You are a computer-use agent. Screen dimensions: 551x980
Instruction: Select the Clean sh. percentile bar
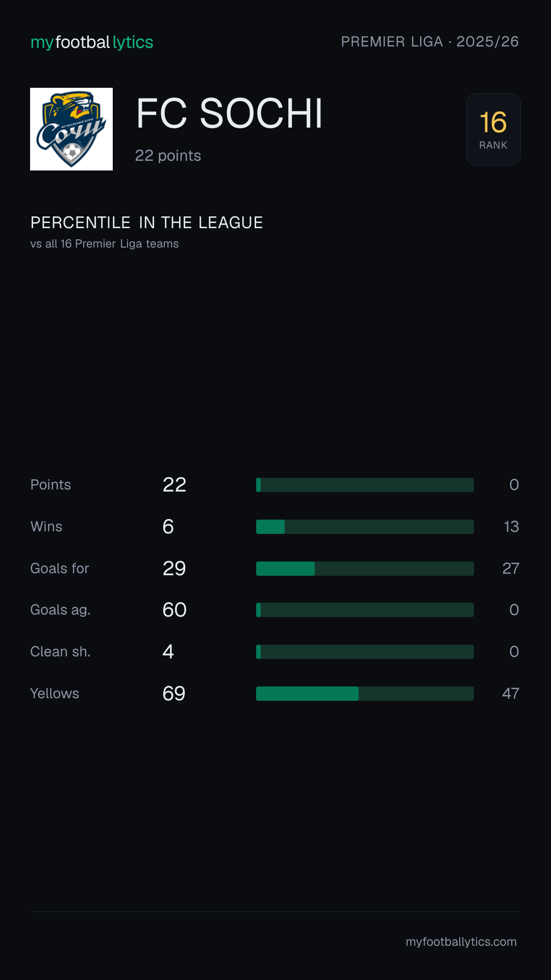click(x=365, y=652)
